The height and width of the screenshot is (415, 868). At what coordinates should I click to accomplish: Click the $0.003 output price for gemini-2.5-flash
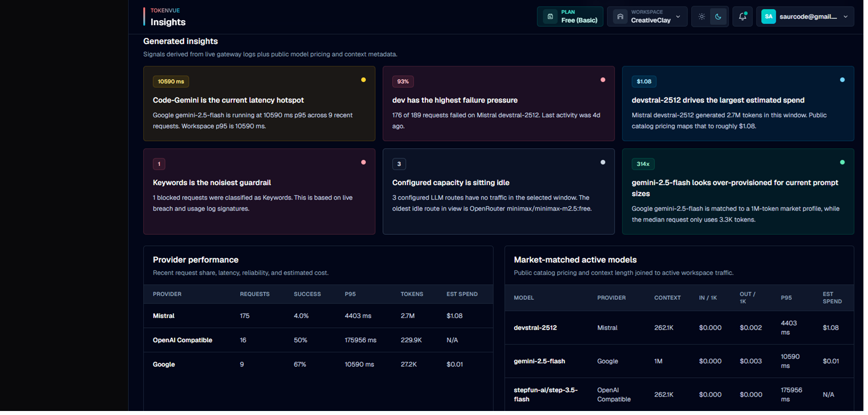pyautogui.click(x=751, y=361)
